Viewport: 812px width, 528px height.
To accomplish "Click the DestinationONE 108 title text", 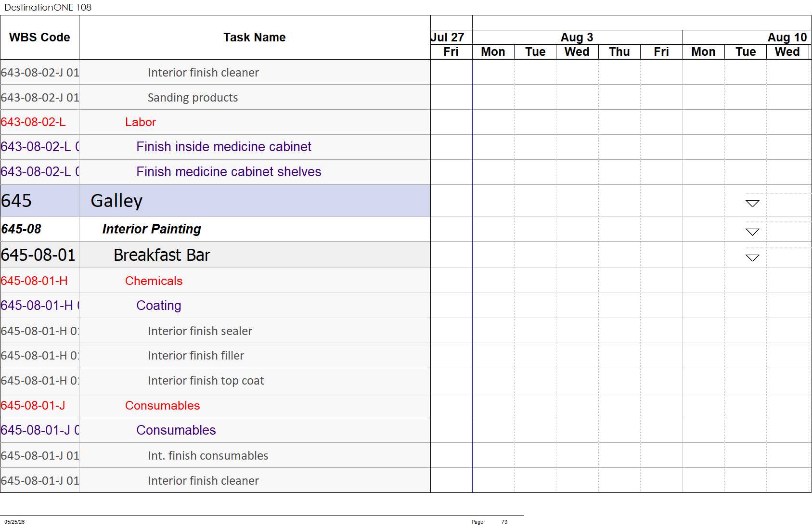I will tap(48, 7).
